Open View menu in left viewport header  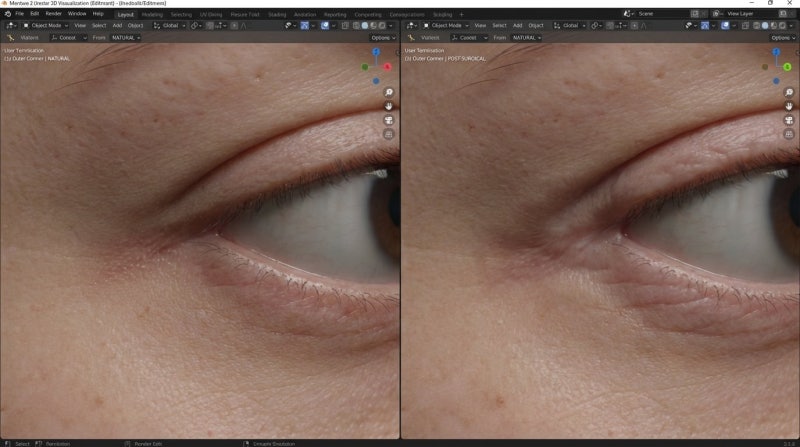click(x=80, y=26)
